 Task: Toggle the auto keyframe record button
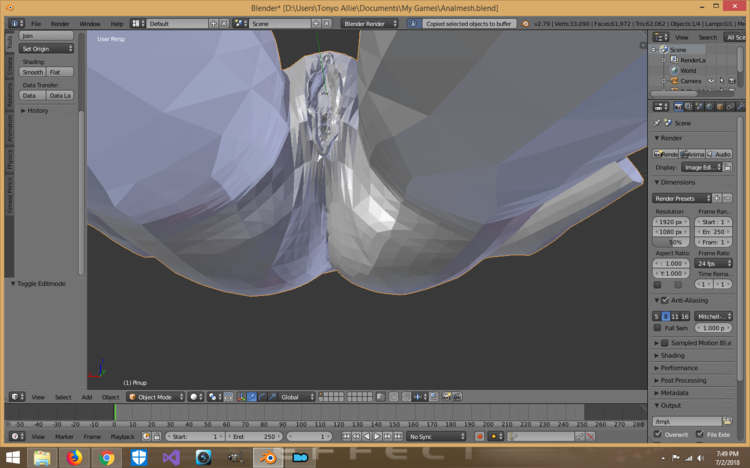tap(479, 436)
